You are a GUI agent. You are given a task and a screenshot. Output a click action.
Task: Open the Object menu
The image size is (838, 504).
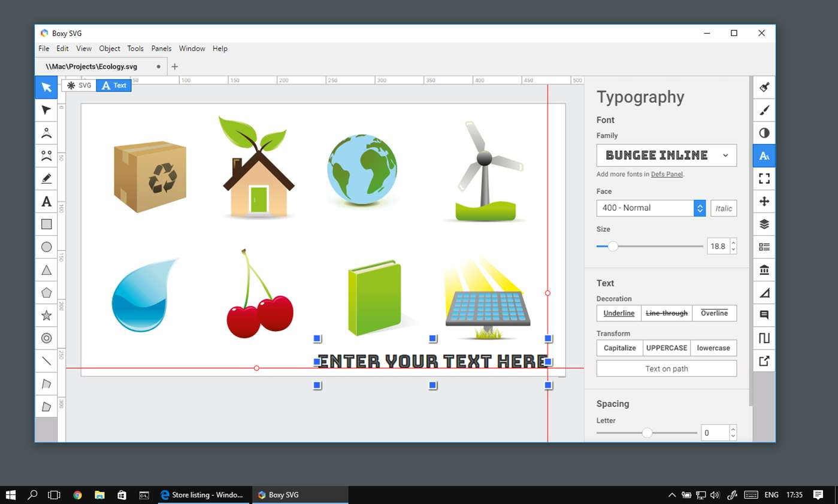tap(110, 48)
